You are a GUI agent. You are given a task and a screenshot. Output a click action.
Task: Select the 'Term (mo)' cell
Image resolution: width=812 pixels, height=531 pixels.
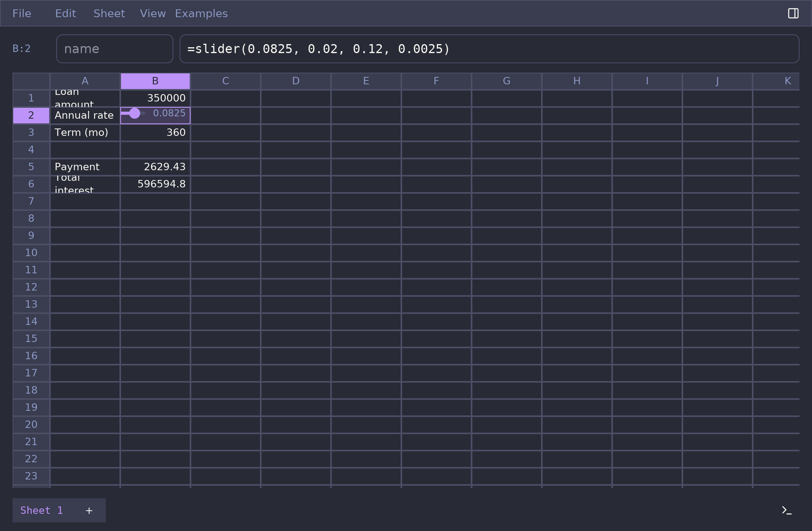tap(85, 133)
